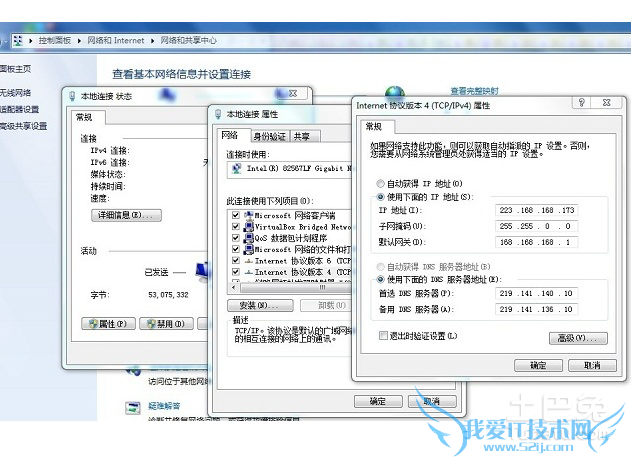Image resolution: width=631 pixels, height=462 pixels.
Task: Click 53,075,332 bytes sent value
Action: coord(168,295)
